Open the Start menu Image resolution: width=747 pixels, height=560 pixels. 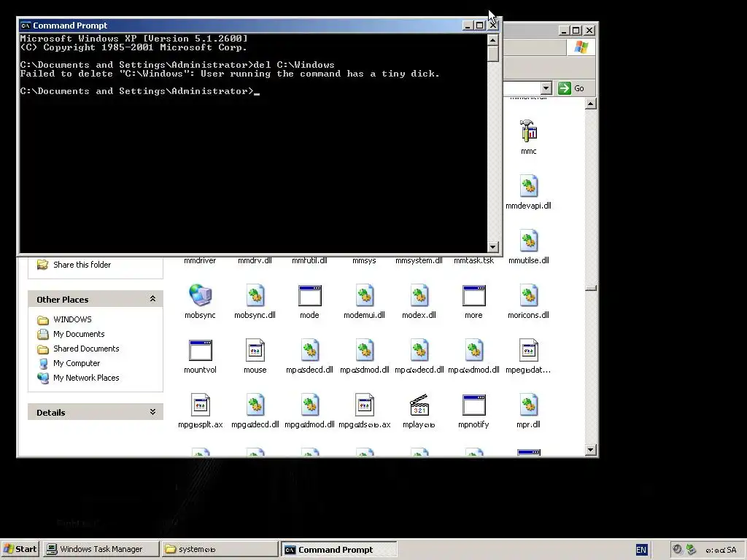pos(20,549)
